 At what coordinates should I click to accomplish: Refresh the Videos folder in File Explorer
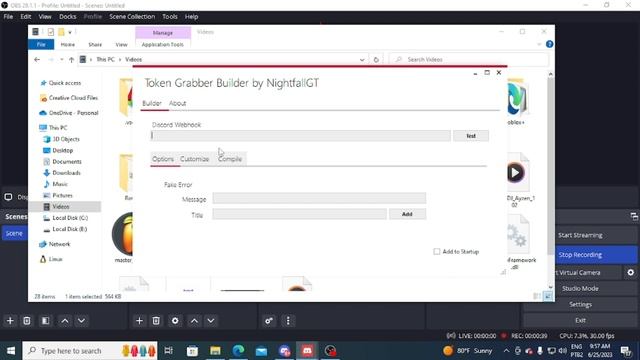pyautogui.click(x=376, y=60)
